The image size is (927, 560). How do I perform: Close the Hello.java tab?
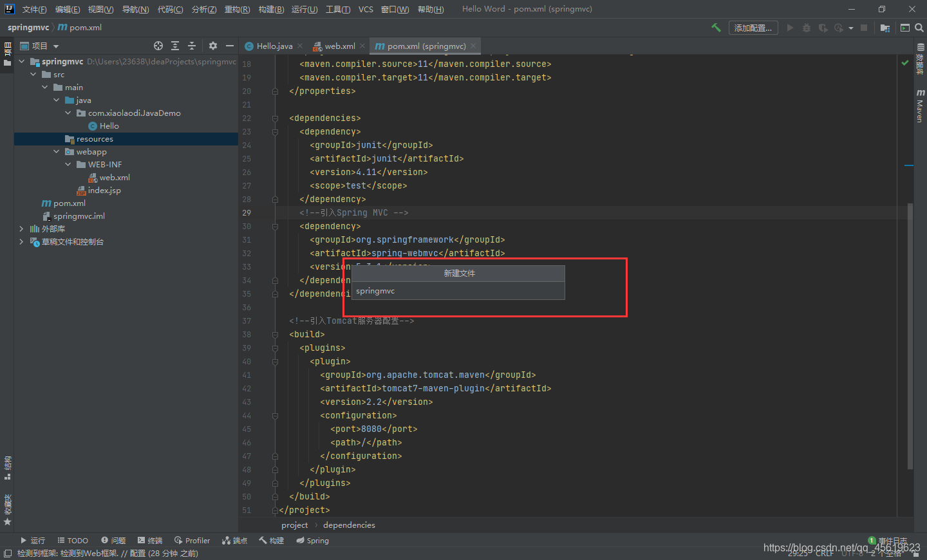pos(300,46)
